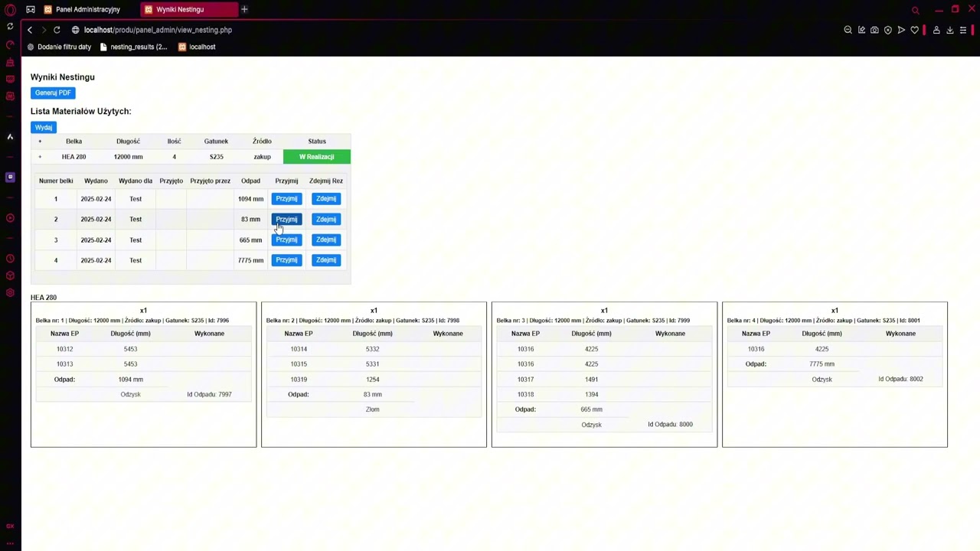Click the 7775 mm Odpad table cell
This screenshot has width=980, height=551.
coord(250,260)
